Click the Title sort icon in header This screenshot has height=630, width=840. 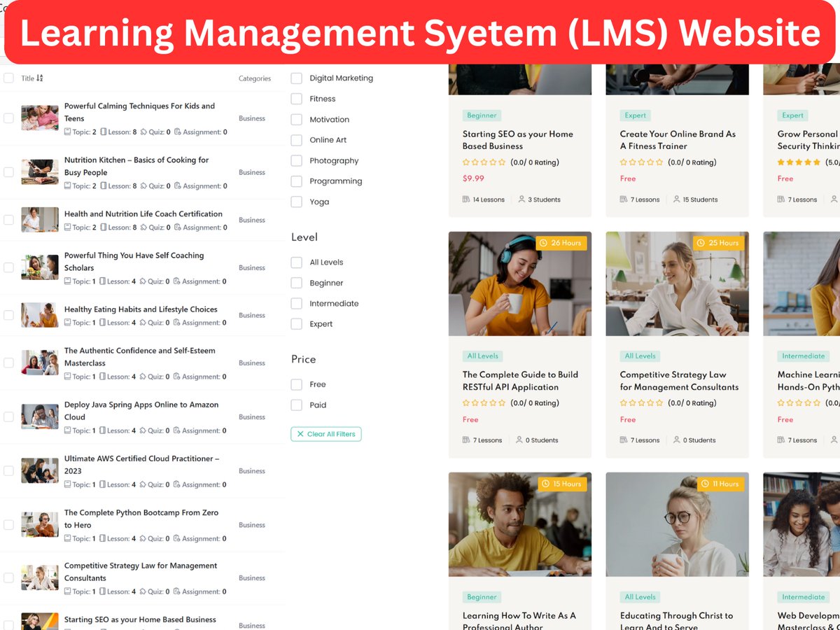40,78
